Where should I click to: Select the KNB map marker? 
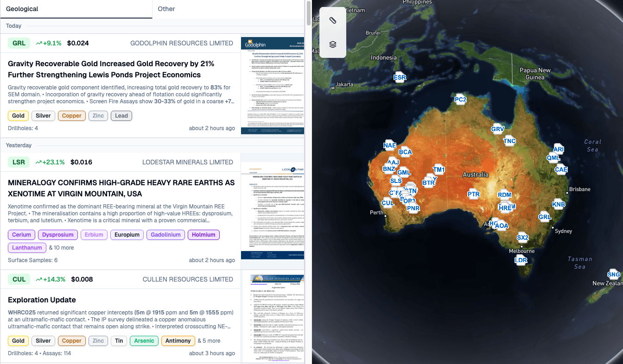pyautogui.click(x=559, y=204)
